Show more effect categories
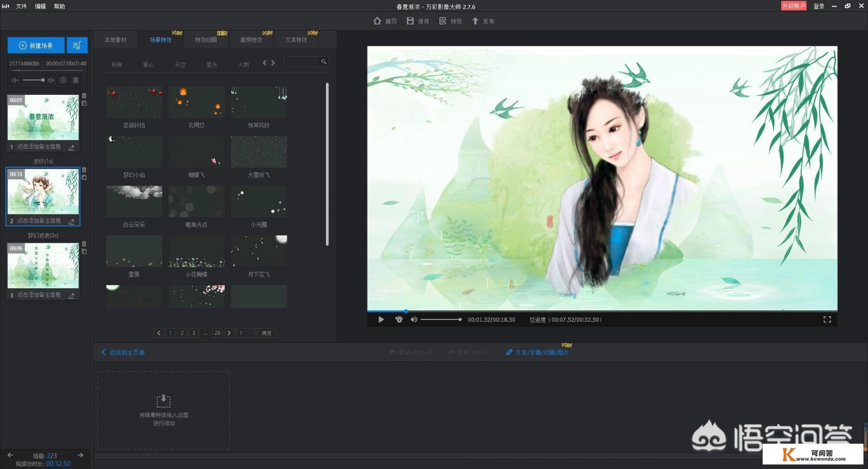This screenshot has height=469, width=868. (273, 63)
